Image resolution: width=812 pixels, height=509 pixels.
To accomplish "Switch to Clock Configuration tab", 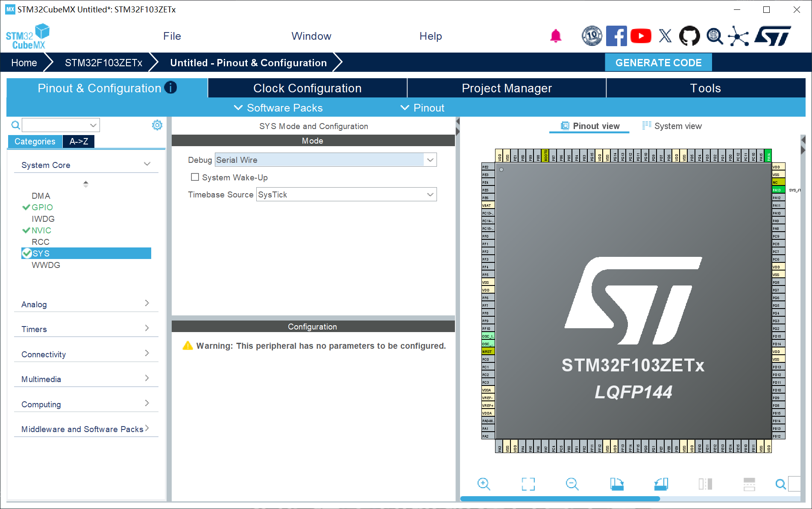I will 308,88.
